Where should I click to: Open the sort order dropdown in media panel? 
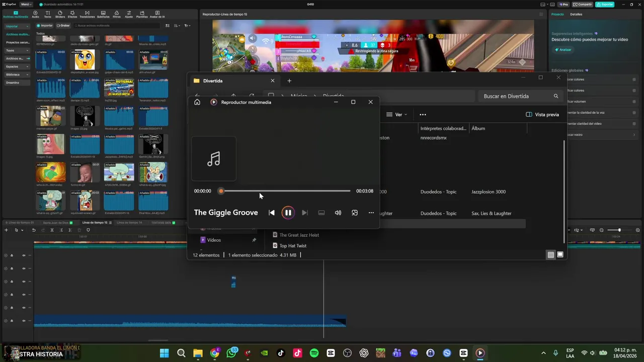click(177, 25)
